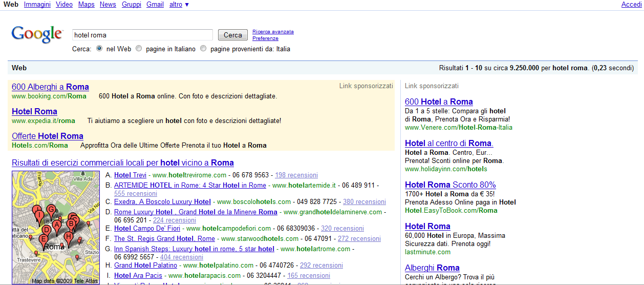The image size is (644, 285).
Task: Open Video in top navigation
Action: (x=65, y=5)
